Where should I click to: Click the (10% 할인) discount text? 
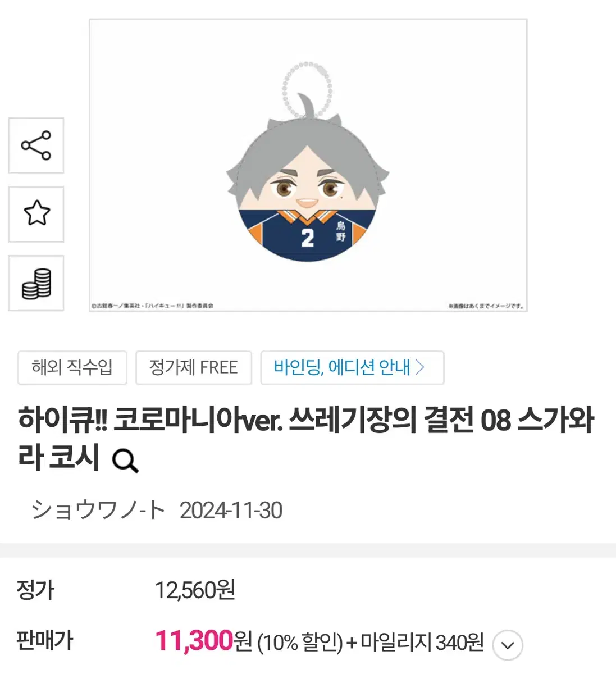300,642
